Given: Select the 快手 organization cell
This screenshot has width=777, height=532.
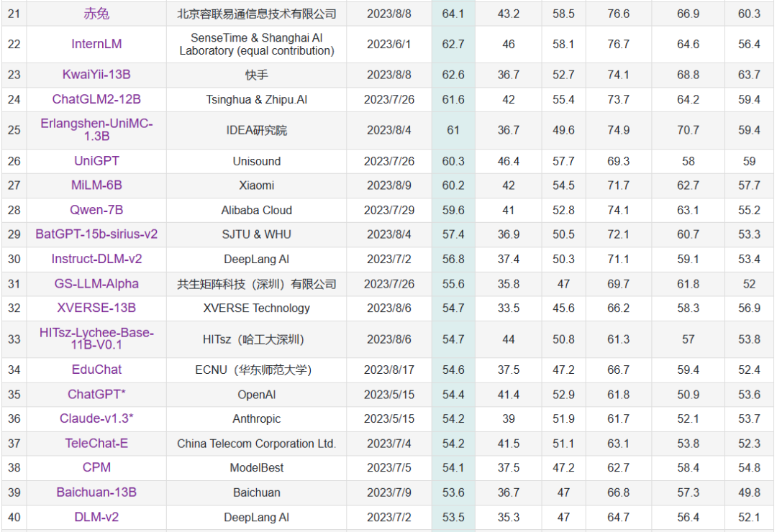Looking at the screenshot, I should 257,75.
